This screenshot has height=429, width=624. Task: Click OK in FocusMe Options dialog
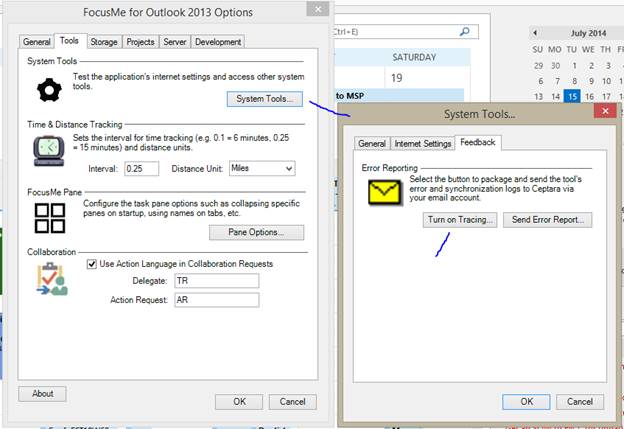coord(239,402)
